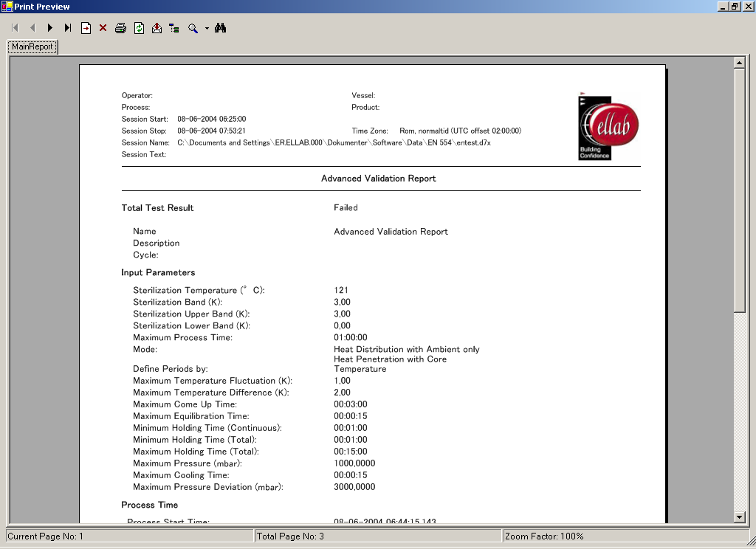Click the 'Operator:' label
756x549 pixels.
(x=137, y=95)
